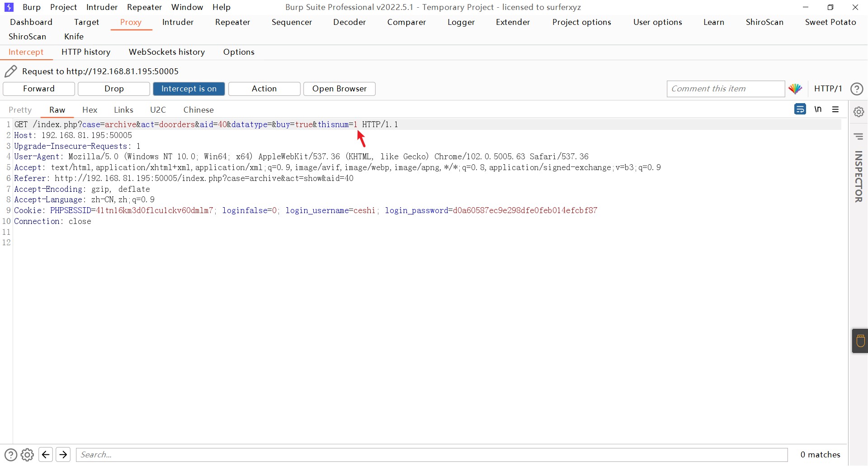The width and height of the screenshot is (868, 466).
Task: Open the highlight color picker icon
Action: [795, 89]
